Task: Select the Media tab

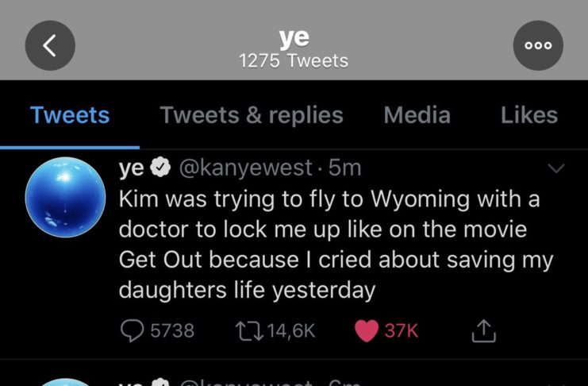Action: tap(417, 115)
